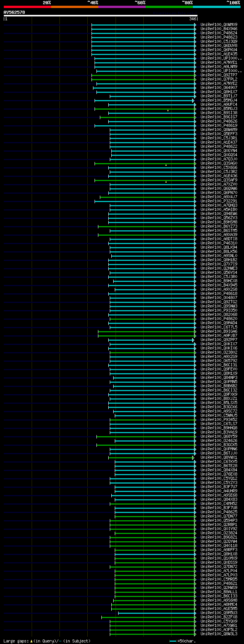Select the UniRef100_Q8W3L3 label

coord(219,634)
